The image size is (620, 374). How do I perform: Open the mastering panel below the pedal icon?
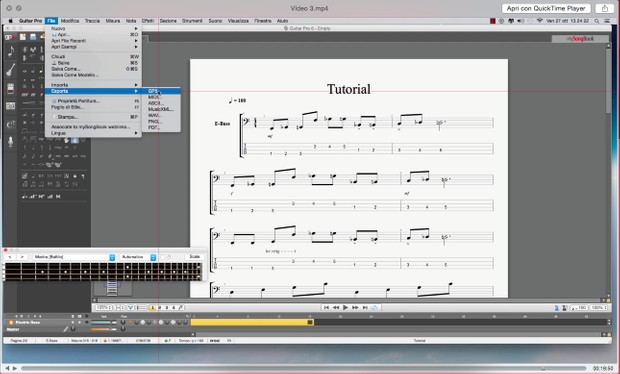coord(11,106)
